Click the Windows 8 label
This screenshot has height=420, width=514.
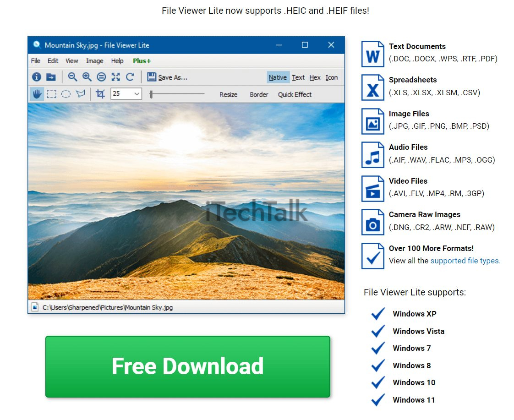tap(412, 365)
